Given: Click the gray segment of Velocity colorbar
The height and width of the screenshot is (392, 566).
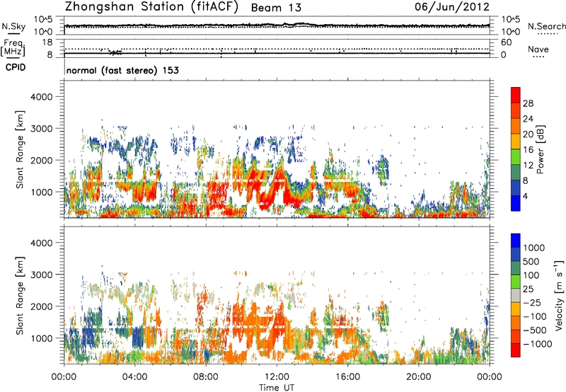Looking at the screenshot, I should (516, 295).
